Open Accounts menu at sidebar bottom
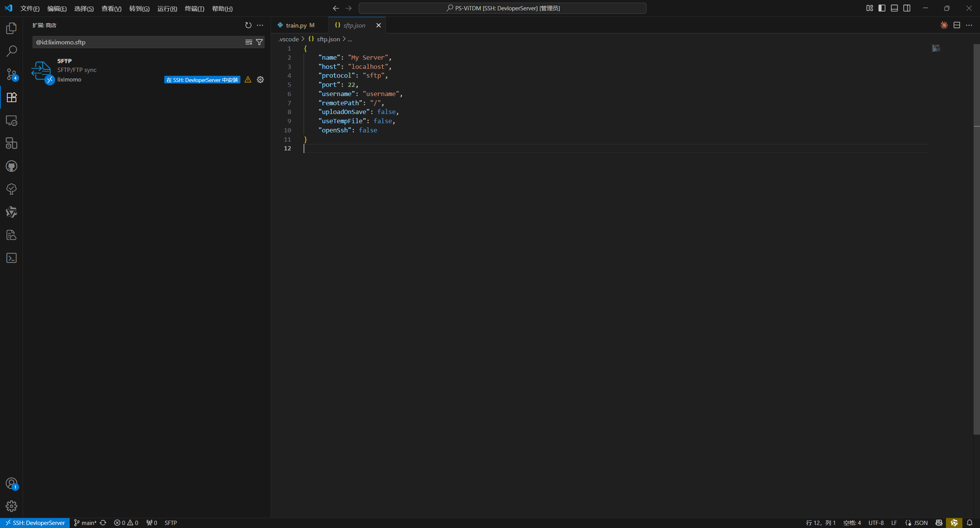The image size is (980, 528). coord(11,484)
